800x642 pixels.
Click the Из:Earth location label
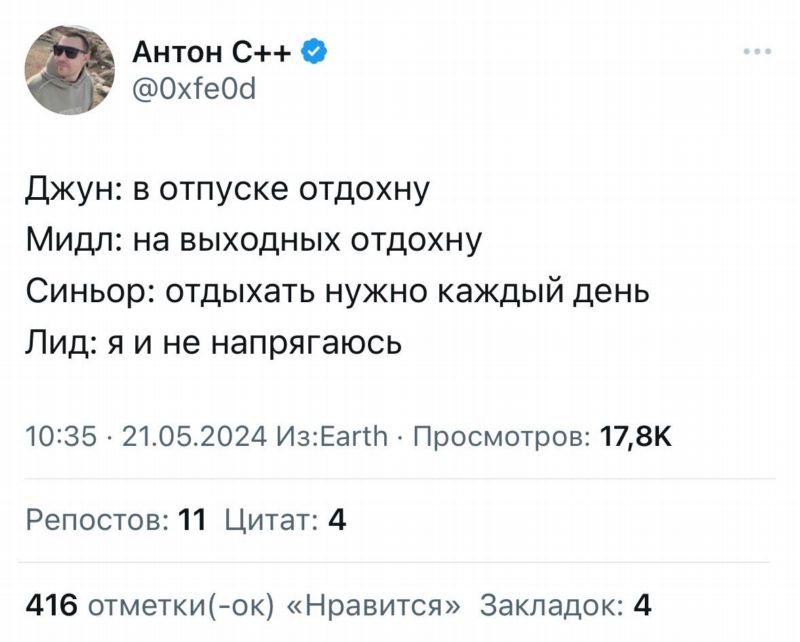pyautogui.click(x=332, y=436)
